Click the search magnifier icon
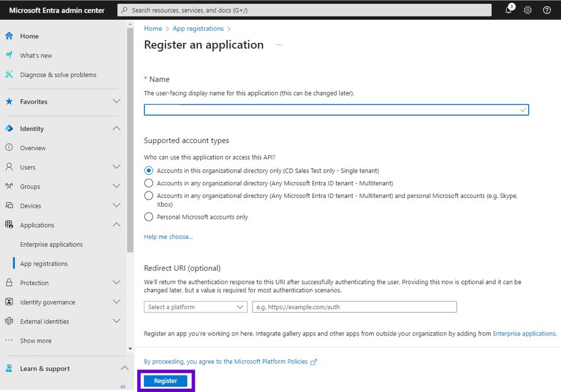Screen dimensions: 561x392 [x=124, y=10]
